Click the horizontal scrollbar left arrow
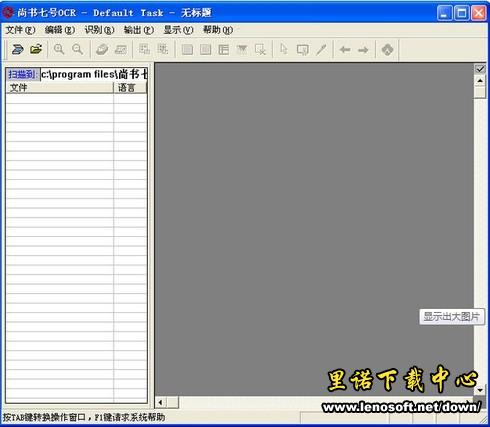The width and height of the screenshot is (490, 427). (161, 402)
